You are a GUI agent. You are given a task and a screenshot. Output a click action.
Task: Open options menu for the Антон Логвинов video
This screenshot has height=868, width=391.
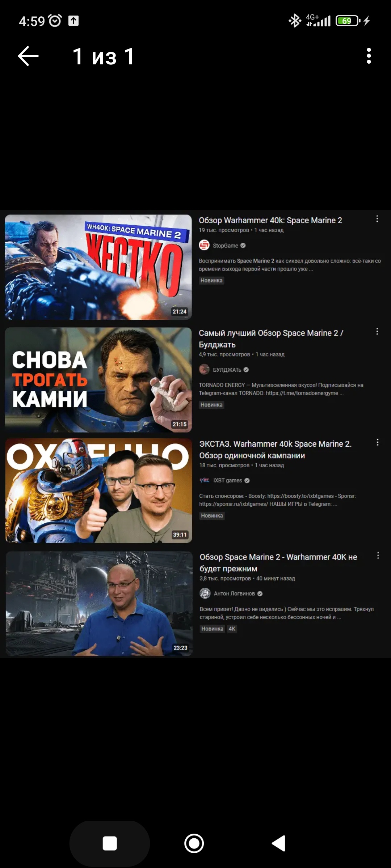[x=378, y=556]
